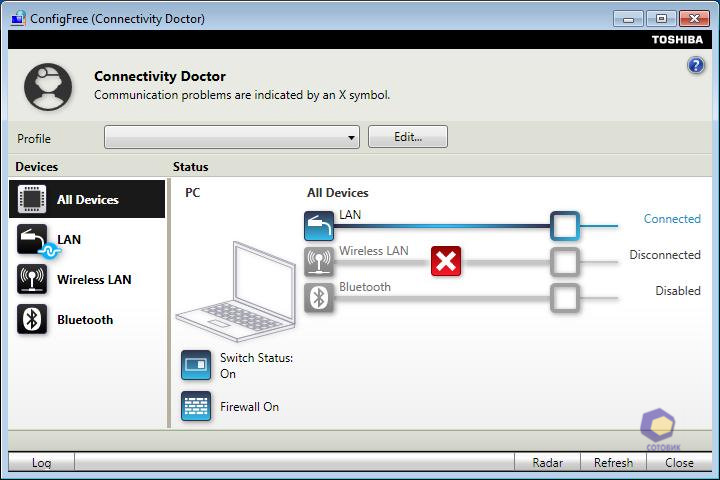The width and height of the screenshot is (720, 480).
Task: Open the Log button at bottom left
Action: click(41, 462)
